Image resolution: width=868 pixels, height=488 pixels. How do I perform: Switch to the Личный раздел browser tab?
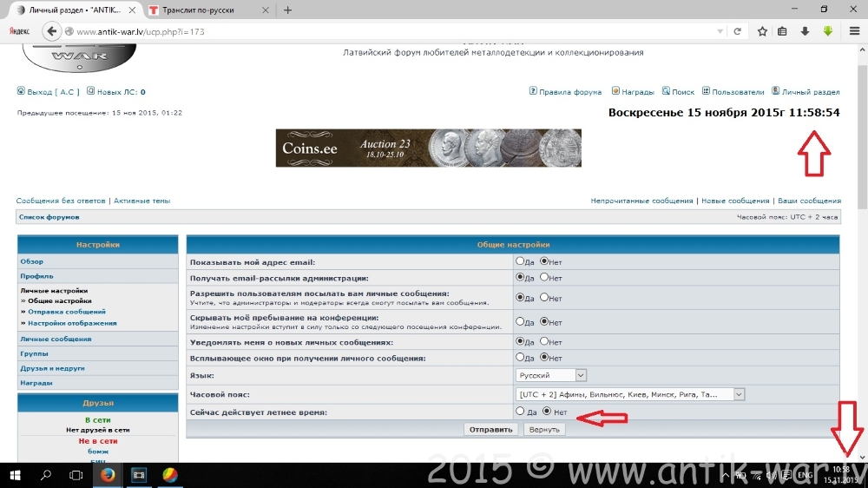(76, 10)
